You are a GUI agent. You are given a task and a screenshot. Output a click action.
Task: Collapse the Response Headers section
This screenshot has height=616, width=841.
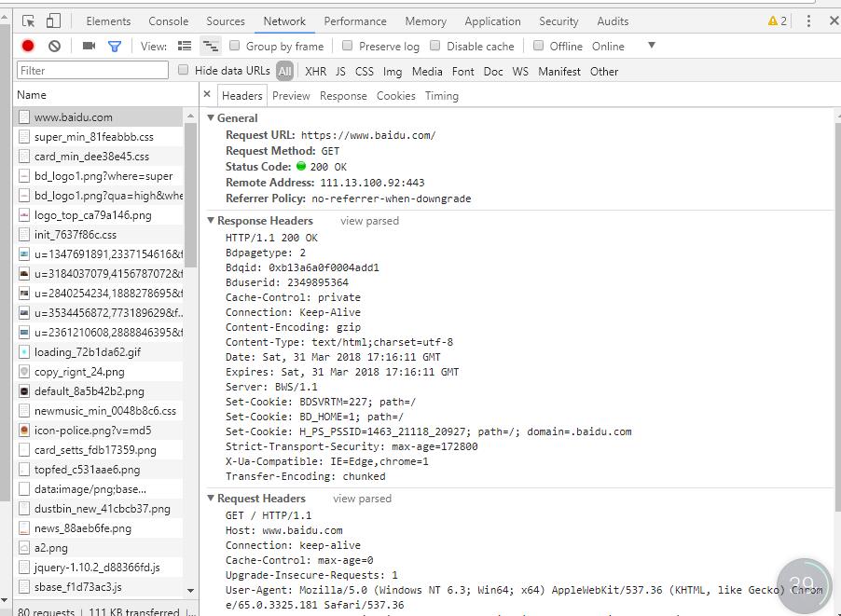(x=211, y=220)
